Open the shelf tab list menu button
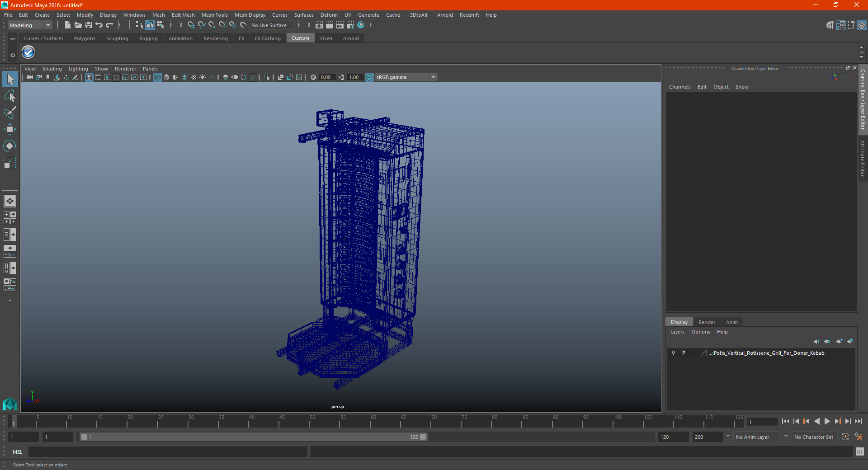Image resolution: width=868 pixels, height=470 pixels. click(13, 39)
